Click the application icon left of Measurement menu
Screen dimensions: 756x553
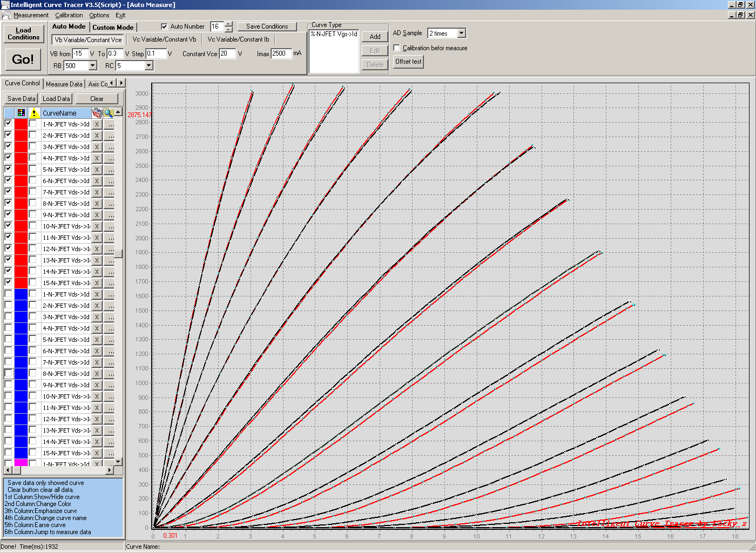click(x=6, y=16)
